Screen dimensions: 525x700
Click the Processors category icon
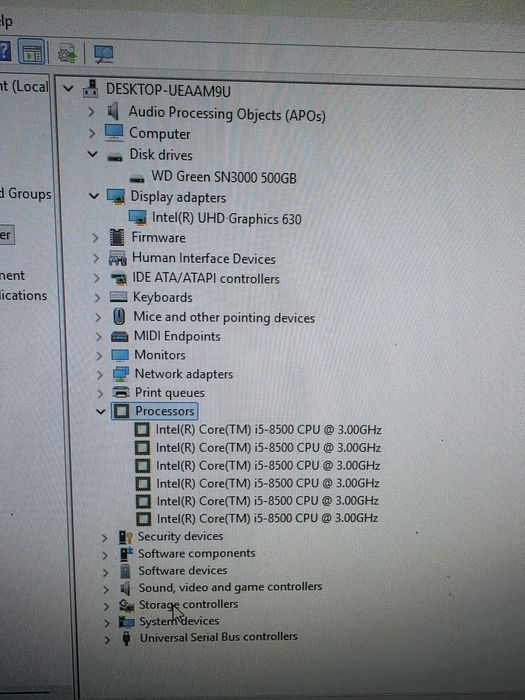tap(121, 411)
